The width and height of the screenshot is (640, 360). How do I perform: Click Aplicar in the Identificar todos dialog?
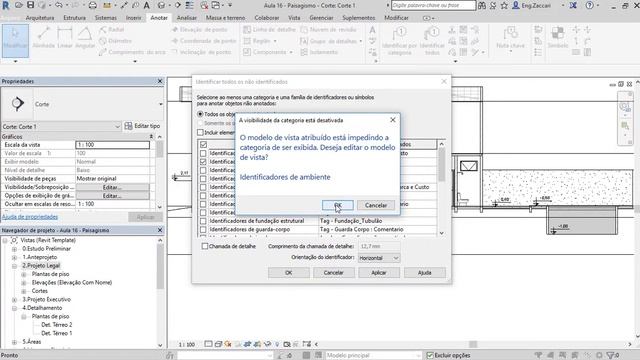379,273
